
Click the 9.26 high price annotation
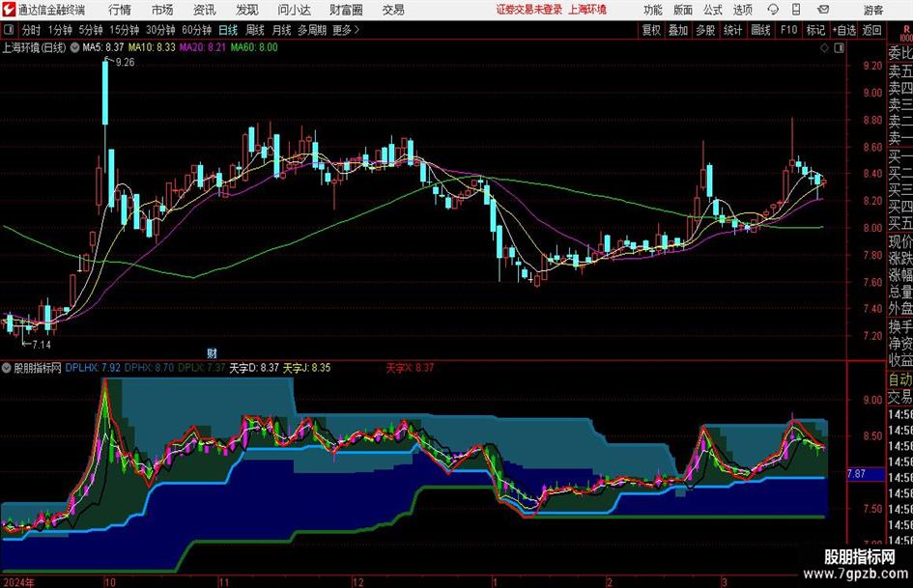pyautogui.click(x=125, y=63)
